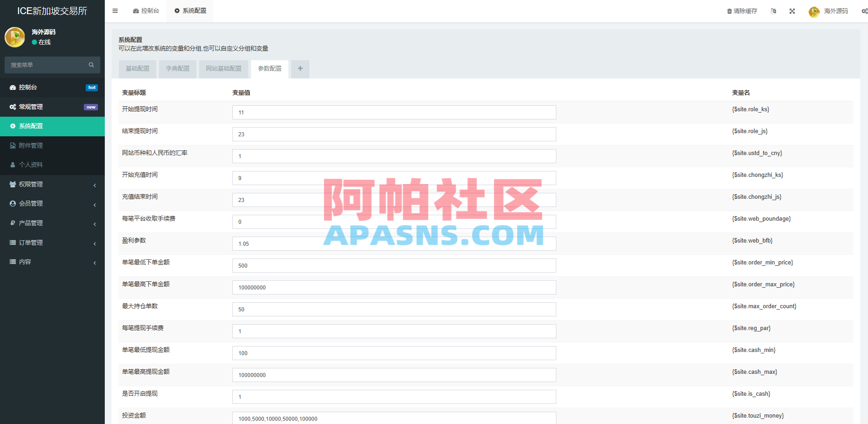This screenshot has height=424, width=868.
Task: Expand the 权限管理 menu
Action: pyautogui.click(x=32, y=184)
